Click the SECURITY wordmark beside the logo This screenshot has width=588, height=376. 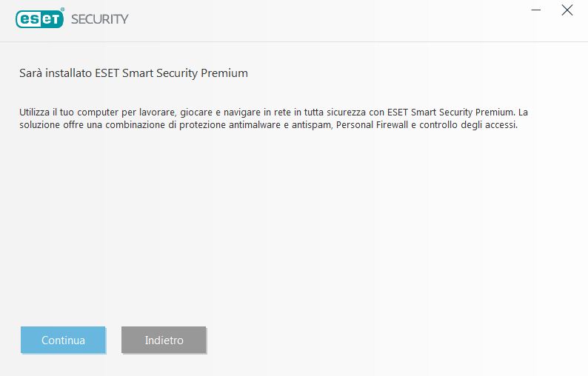(99, 19)
